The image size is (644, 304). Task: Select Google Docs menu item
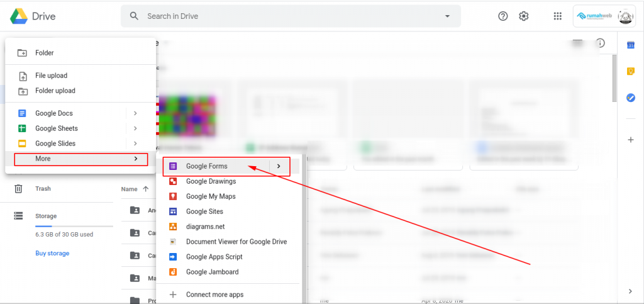pos(80,113)
